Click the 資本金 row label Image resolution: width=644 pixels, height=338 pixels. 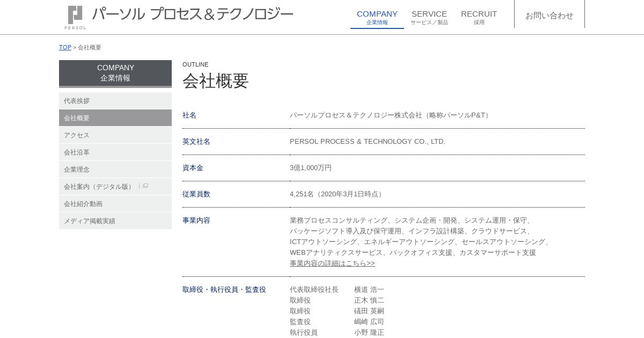[x=193, y=168]
